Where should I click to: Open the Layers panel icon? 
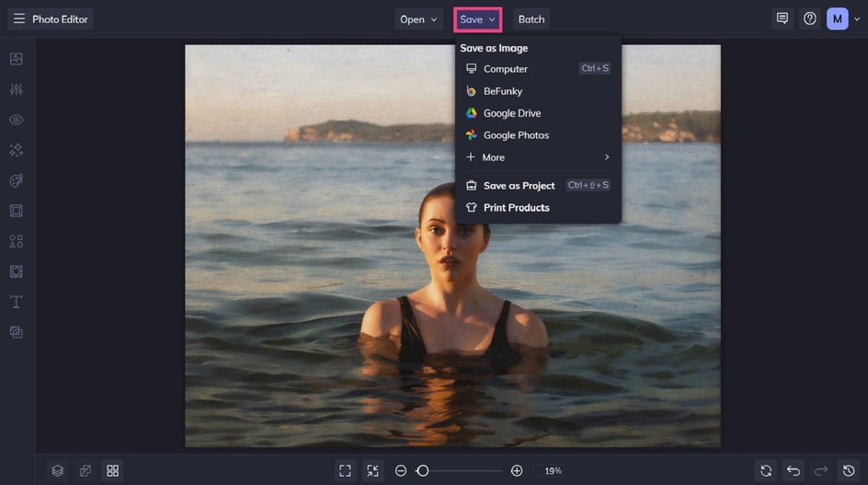point(58,470)
